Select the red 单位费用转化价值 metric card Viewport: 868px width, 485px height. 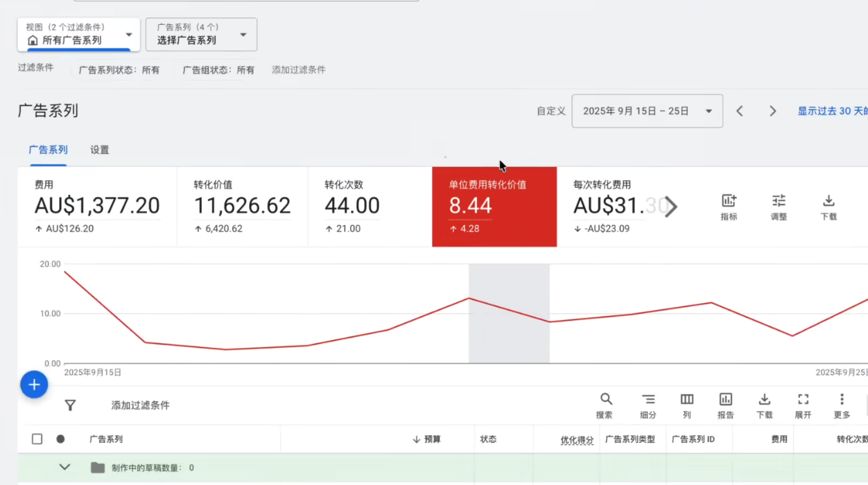(494, 206)
